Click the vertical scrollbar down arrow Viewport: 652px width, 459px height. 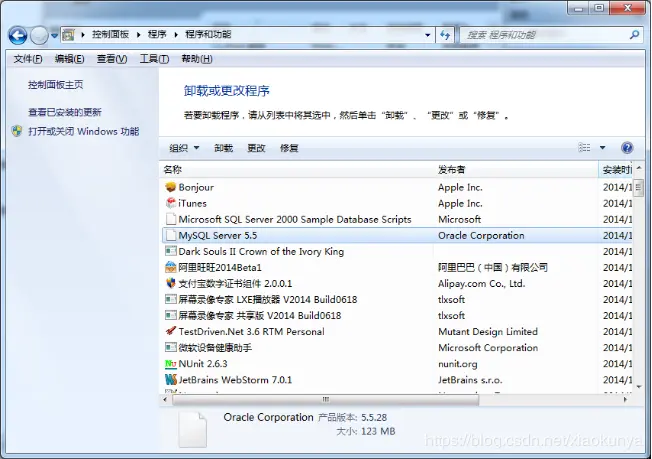[x=639, y=387]
